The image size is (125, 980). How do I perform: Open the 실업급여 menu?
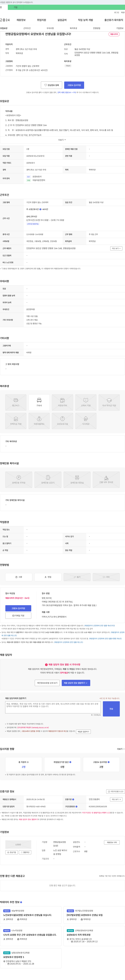coord(62,20)
